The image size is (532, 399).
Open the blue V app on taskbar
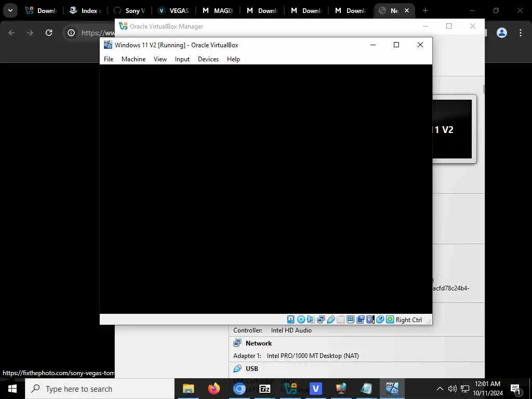(315, 389)
